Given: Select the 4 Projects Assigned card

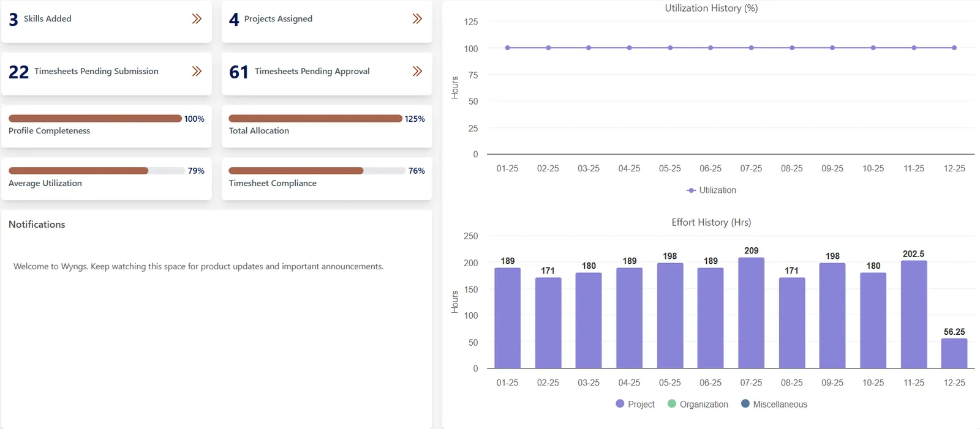Looking at the screenshot, I should (x=327, y=21).
